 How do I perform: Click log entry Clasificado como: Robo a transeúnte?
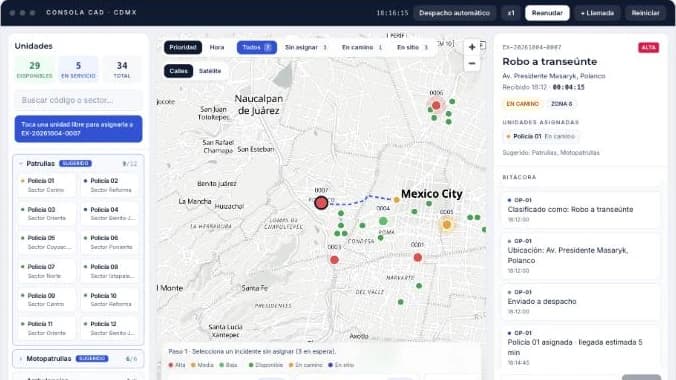(580, 209)
